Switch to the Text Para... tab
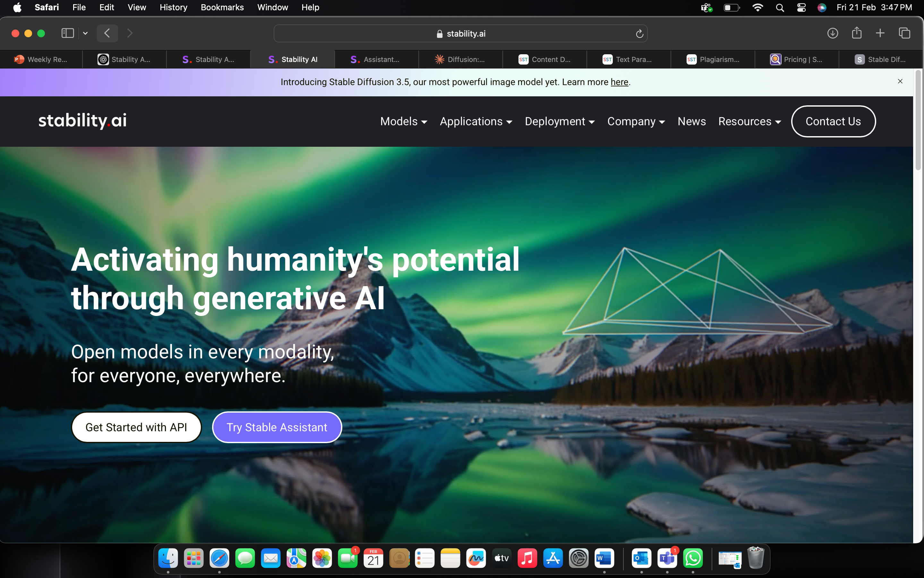This screenshot has width=924, height=578. [x=629, y=59]
